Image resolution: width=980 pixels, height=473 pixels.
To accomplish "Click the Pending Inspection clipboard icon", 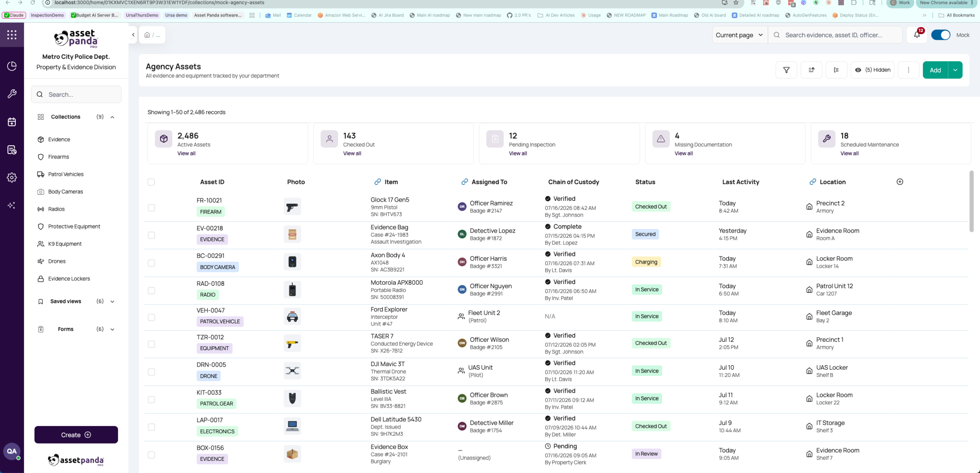I will 495,139.
